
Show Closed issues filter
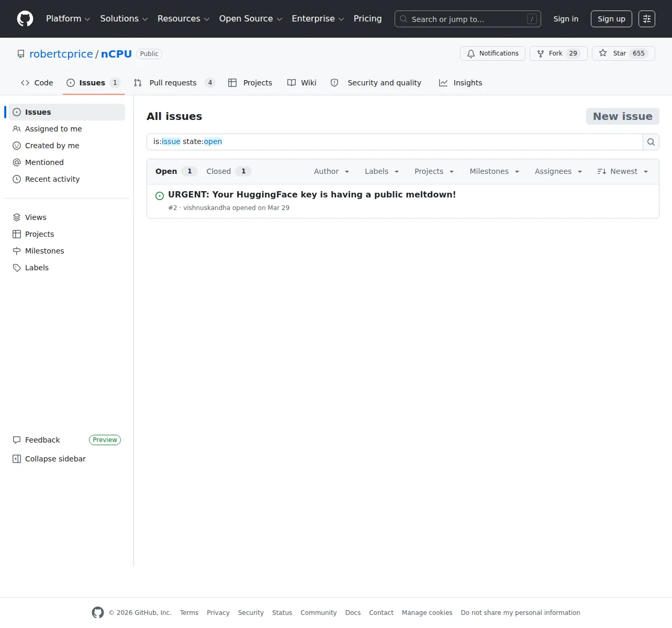coord(229,171)
